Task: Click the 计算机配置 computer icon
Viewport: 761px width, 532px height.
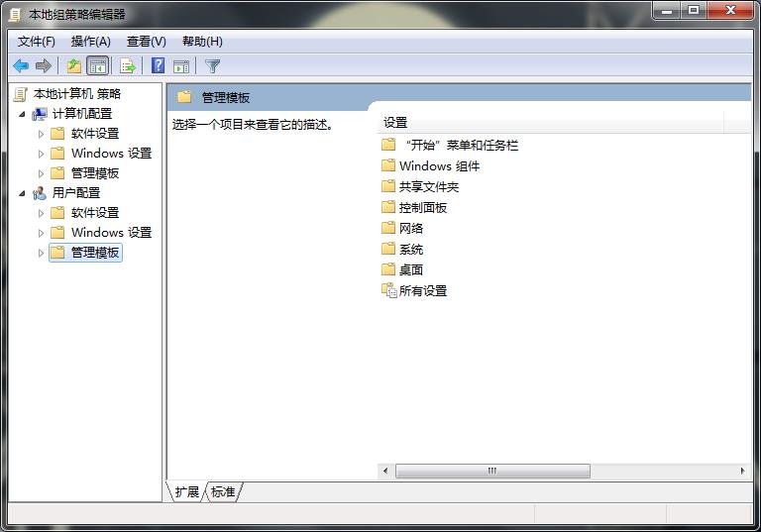Action: pyautogui.click(x=40, y=114)
